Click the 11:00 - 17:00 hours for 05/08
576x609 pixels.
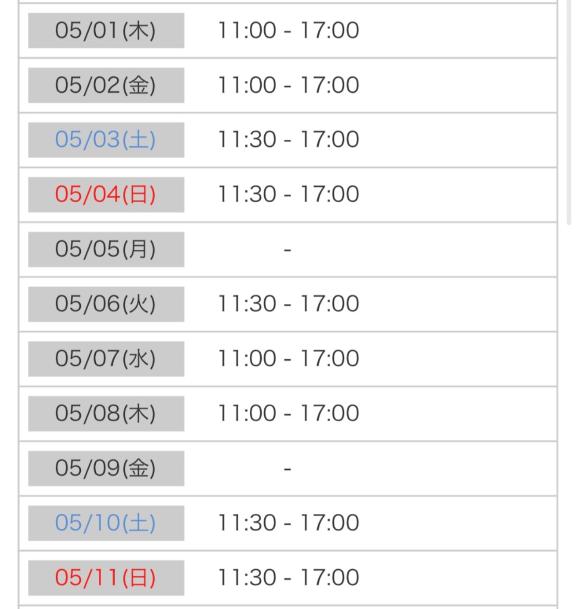(289, 413)
